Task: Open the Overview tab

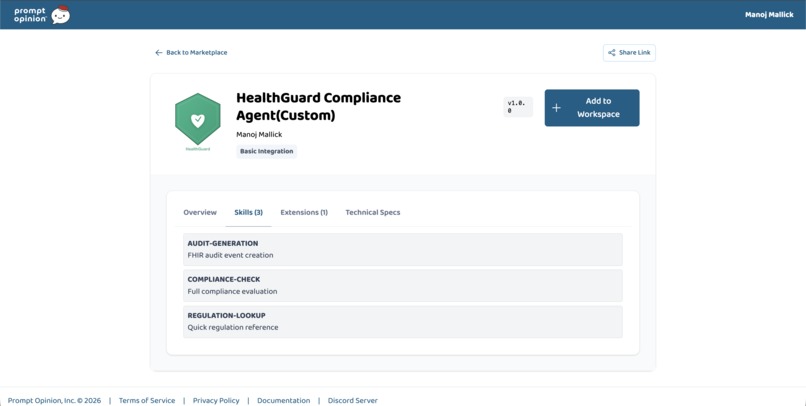Action: click(x=200, y=212)
